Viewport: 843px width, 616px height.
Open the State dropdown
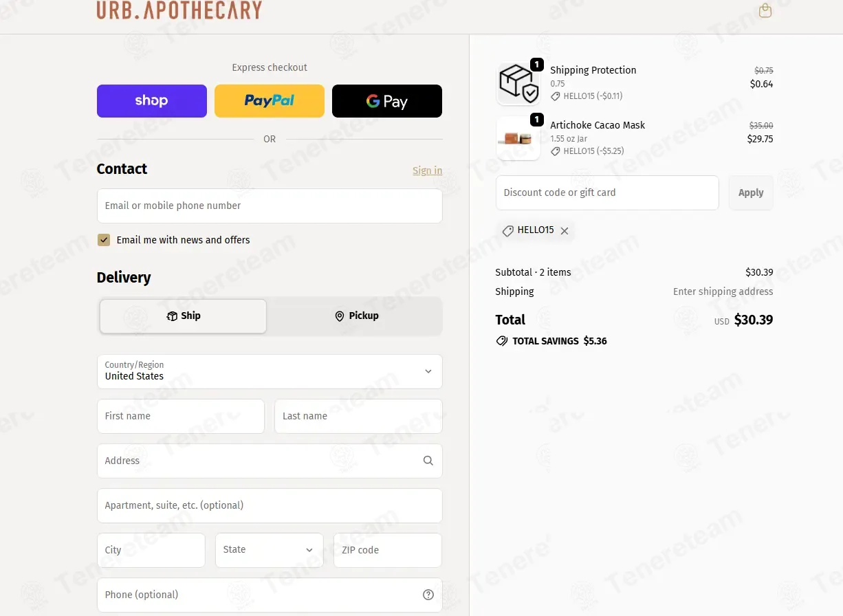coord(270,550)
